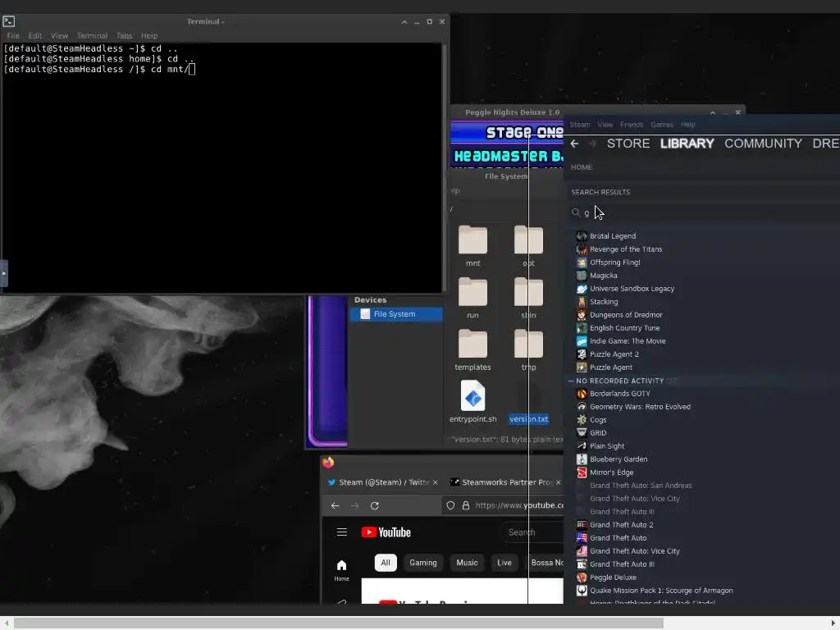840x630 pixels.
Task: Select Puzzle Agent 2 icon
Action: [582, 354]
